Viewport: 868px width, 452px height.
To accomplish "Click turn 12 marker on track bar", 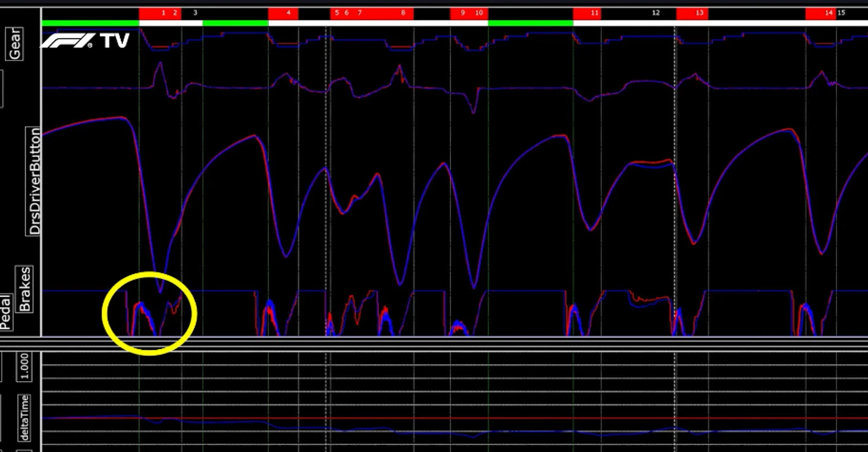I will (x=656, y=12).
